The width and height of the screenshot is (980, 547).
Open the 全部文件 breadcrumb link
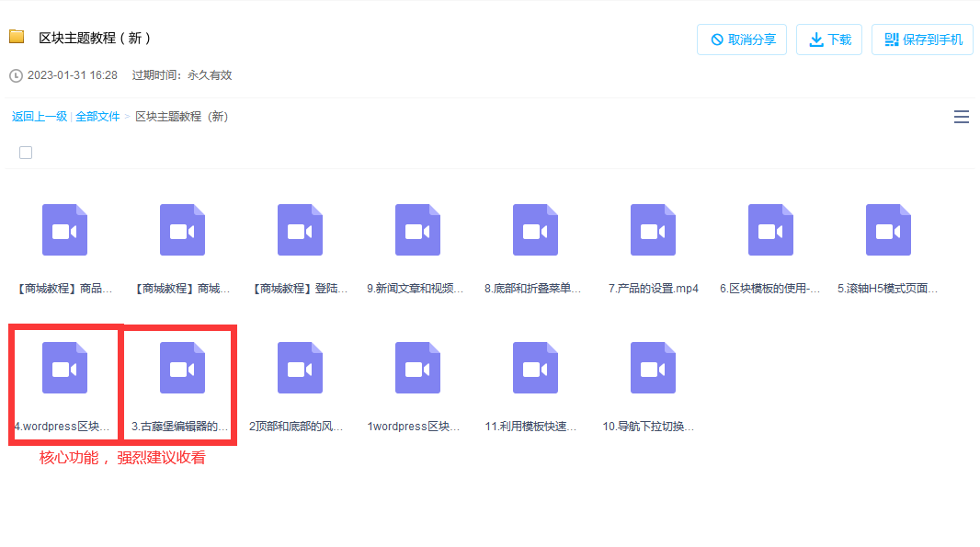[x=98, y=117]
